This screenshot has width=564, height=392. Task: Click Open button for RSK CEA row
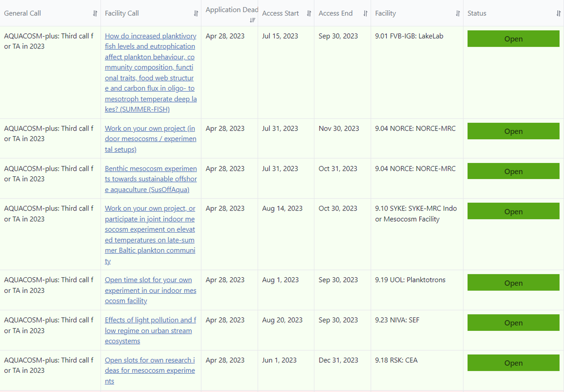coord(513,363)
